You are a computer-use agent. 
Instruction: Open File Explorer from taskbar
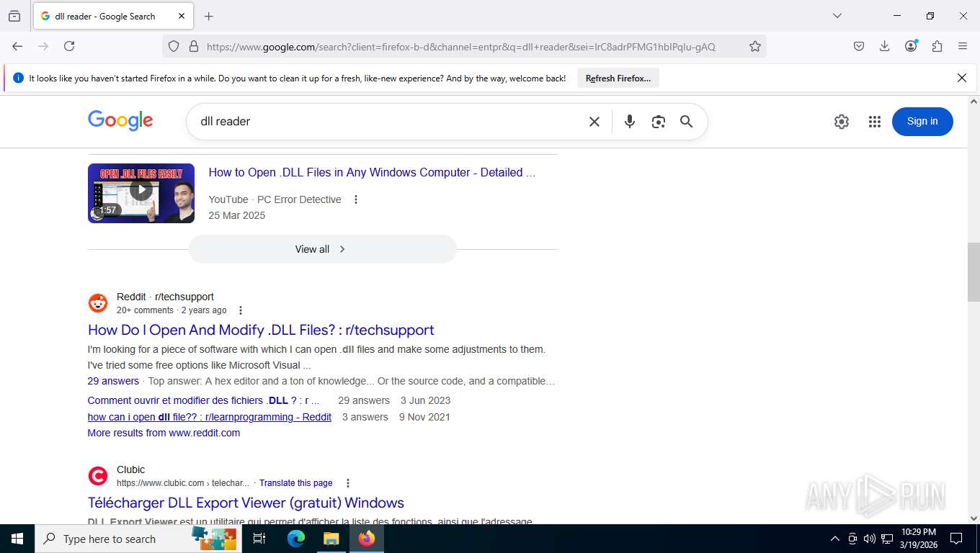tap(331, 539)
